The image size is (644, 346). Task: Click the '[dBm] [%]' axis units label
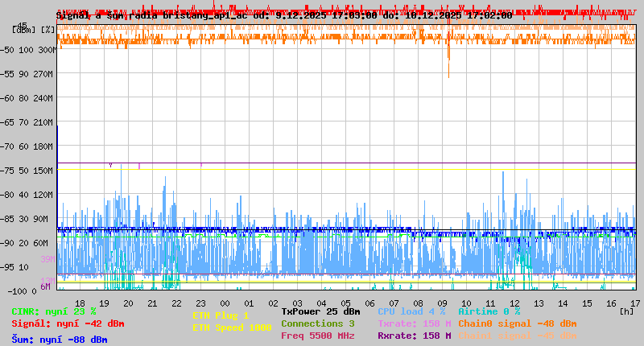(x=33, y=30)
